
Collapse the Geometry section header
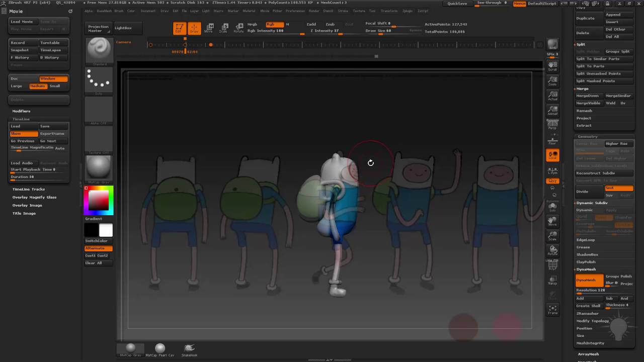click(588, 137)
